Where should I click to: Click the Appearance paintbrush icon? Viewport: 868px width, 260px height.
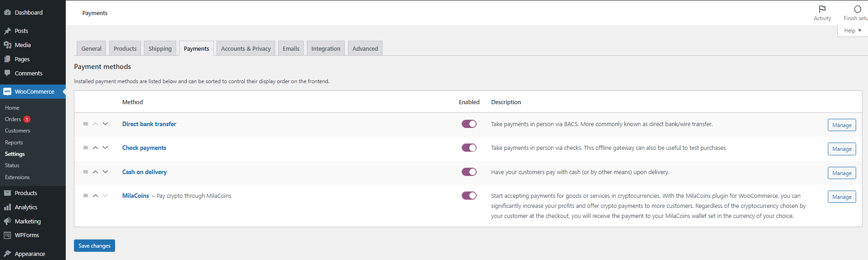7,254
